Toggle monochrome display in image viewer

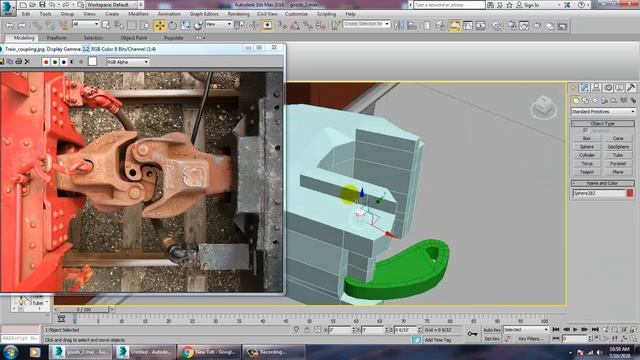[x=81, y=62]
